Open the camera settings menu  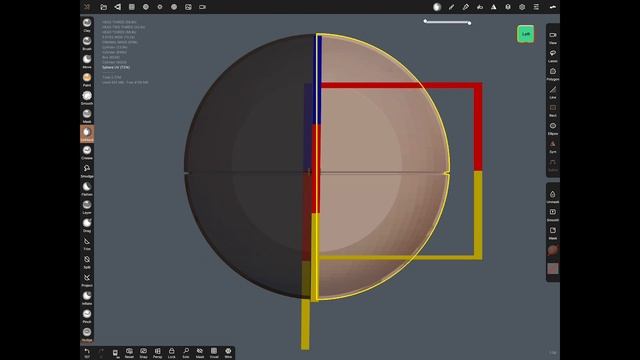pos(202,7)
